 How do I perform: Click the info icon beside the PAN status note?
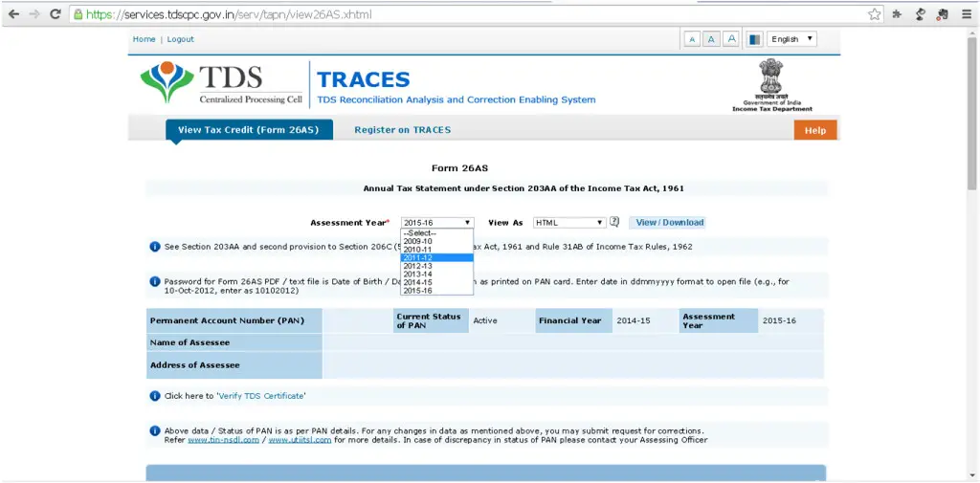click(x=155, y=430)
